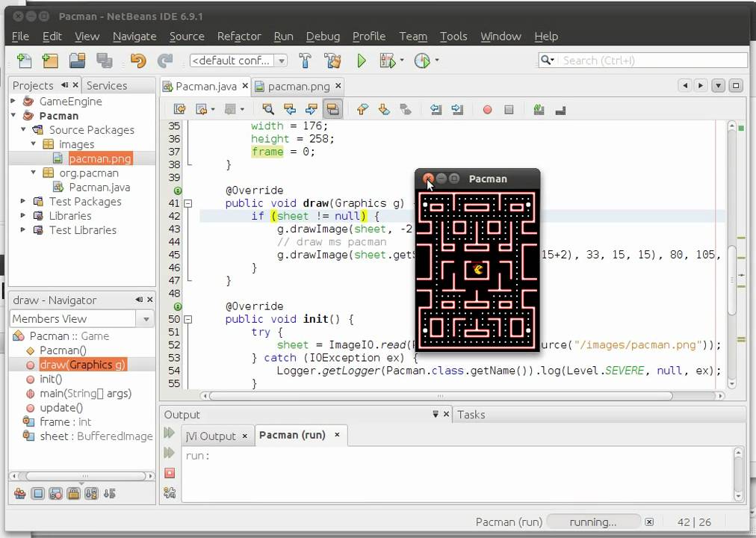This screenshot has width=756, height=538.
Task: Toggle Show Fields filter in Navigator
Action: (38, 493)
